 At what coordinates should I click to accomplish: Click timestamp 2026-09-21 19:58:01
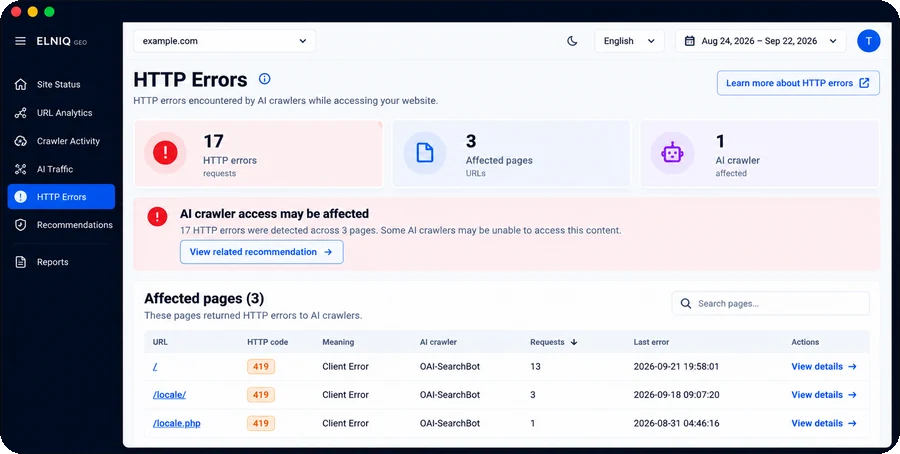[676, 367]
